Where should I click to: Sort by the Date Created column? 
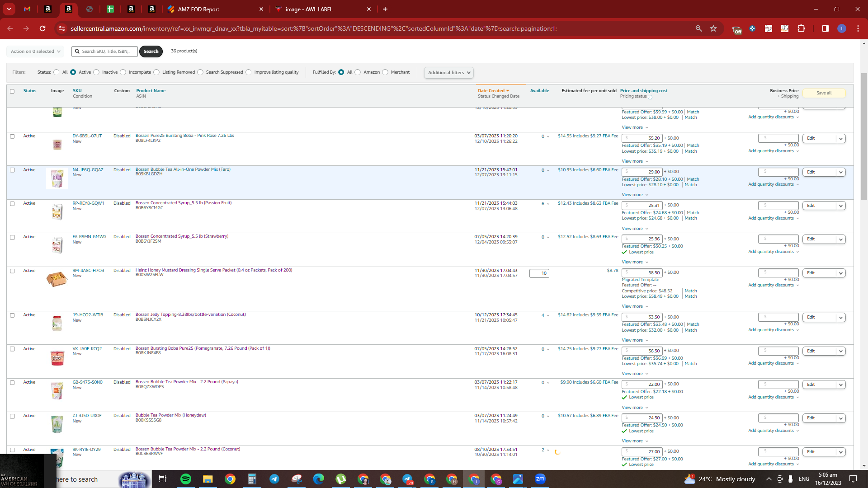pos(493,91)
